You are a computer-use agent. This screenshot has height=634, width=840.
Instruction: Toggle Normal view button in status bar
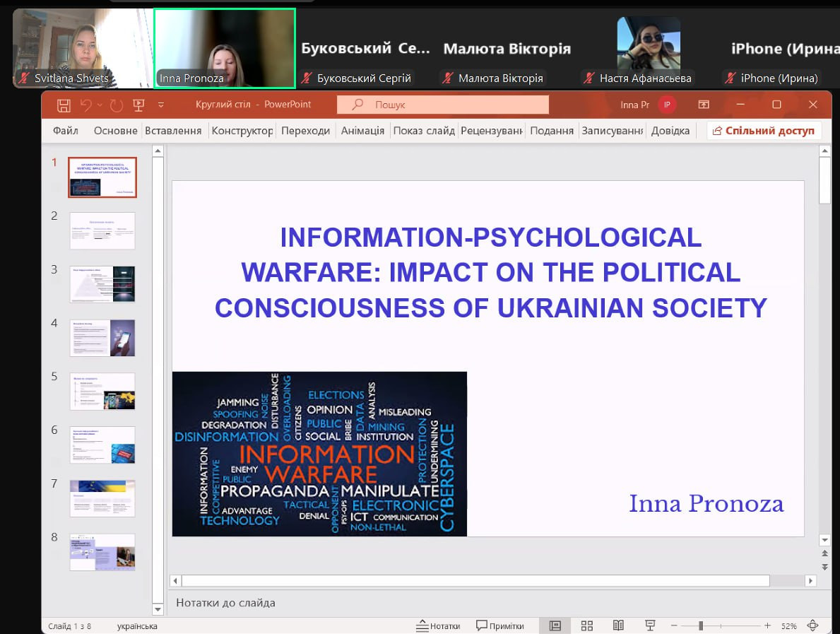(x=555, y=626)
